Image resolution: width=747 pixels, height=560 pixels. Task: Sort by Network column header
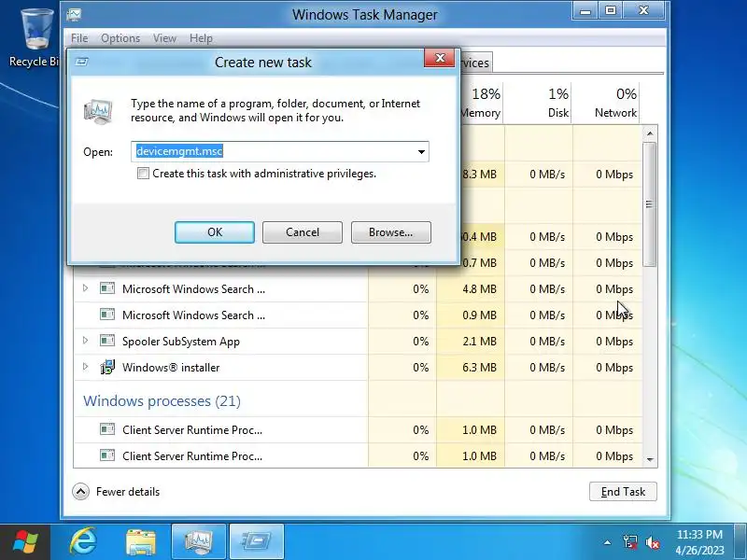tap(606, 103)
